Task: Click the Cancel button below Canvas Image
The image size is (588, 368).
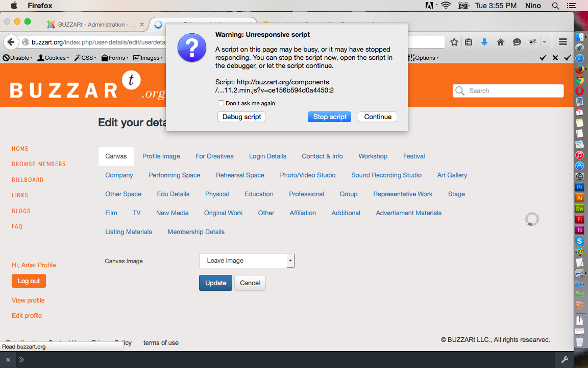Action: (250, 283)
